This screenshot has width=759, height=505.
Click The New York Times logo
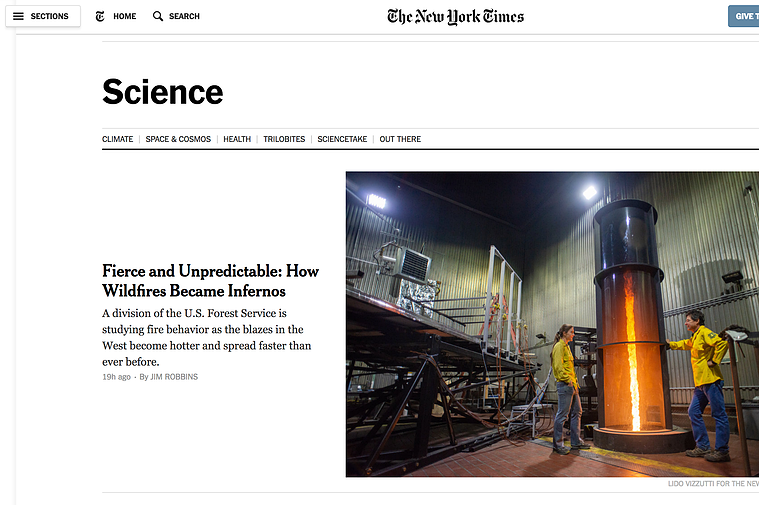click(x=455, y=16)
